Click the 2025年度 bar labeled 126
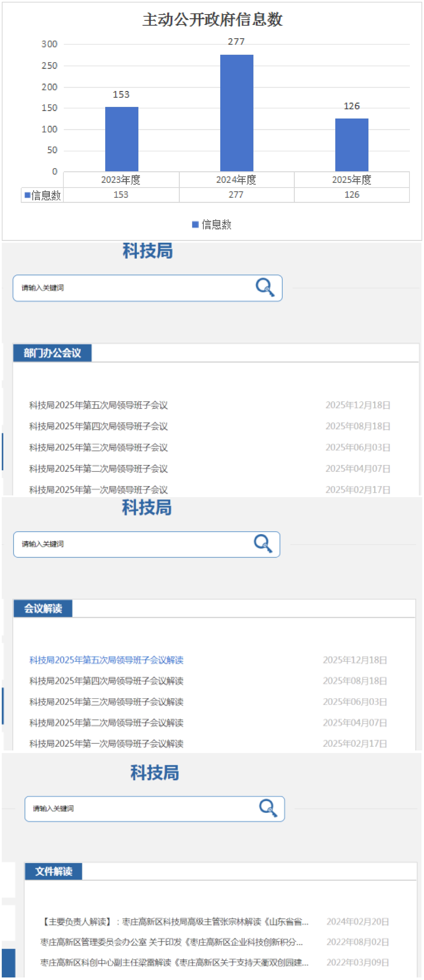Screen dimensions: 424x980 coord(351,145)
